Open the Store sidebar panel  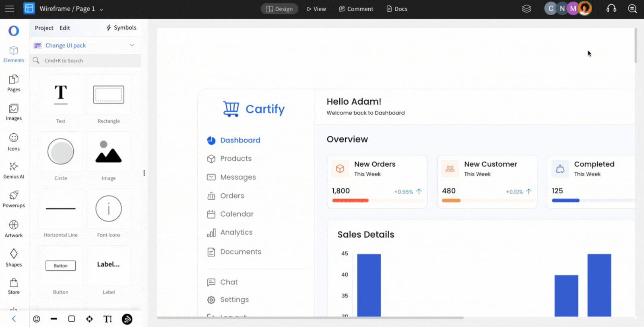tap(14, 286)
